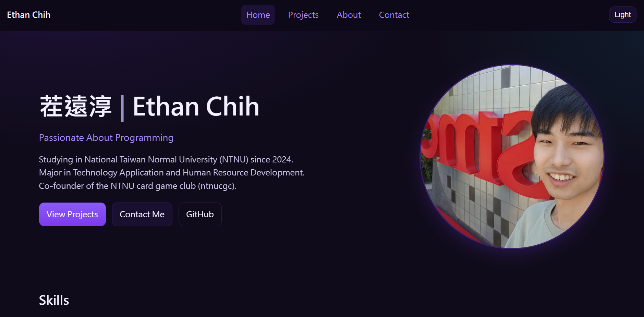Click the purple vertical divider in heading
This screenshot has width=644, height=317.
122,108
